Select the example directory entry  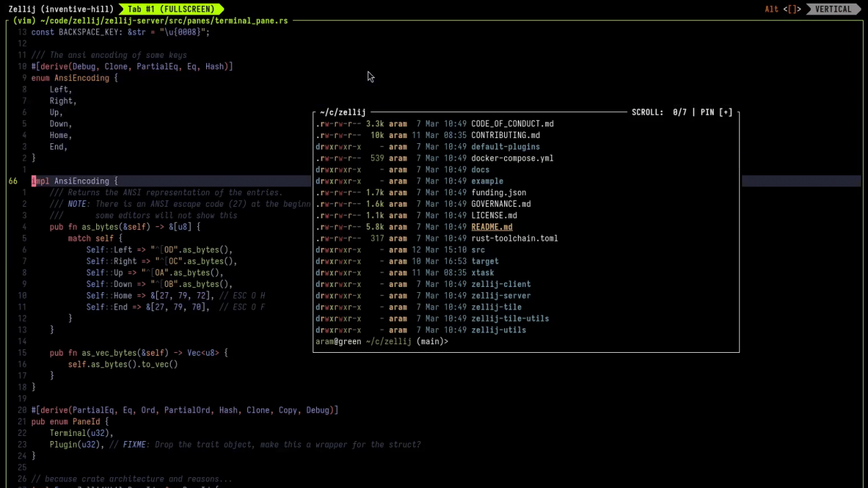click(x=487, y=181)
